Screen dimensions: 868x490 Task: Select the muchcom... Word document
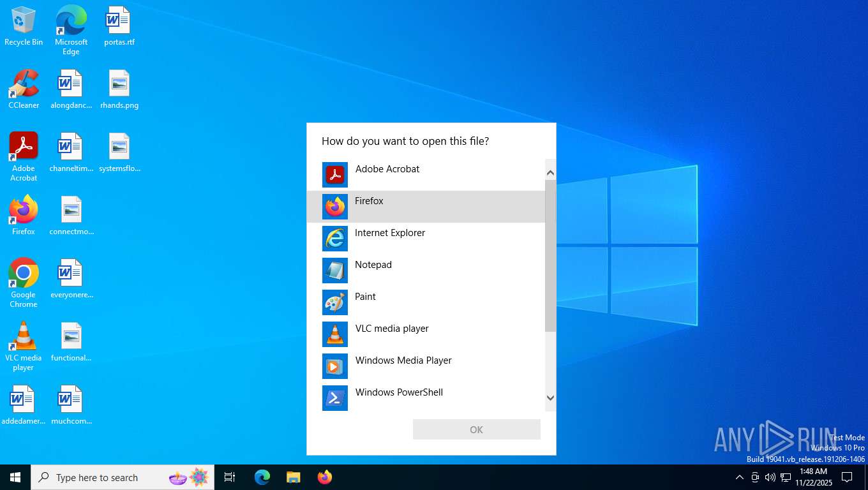(x=71, y=405)
